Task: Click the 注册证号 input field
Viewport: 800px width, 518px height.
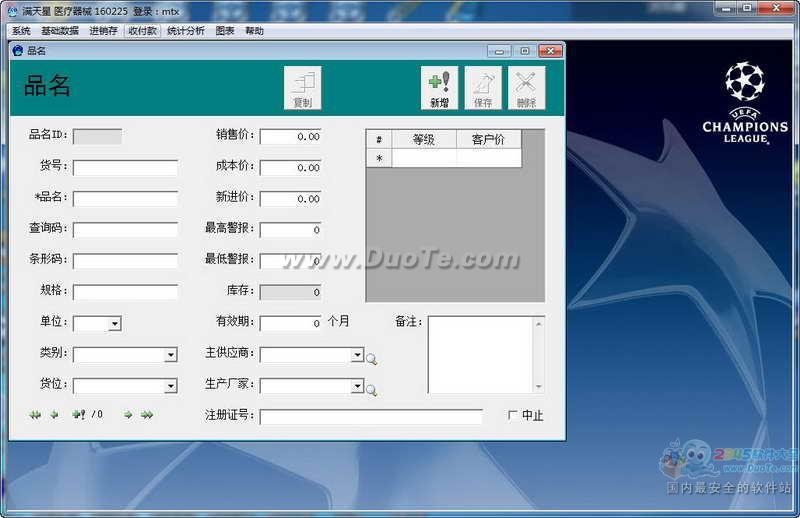Action: pos(371,417)
